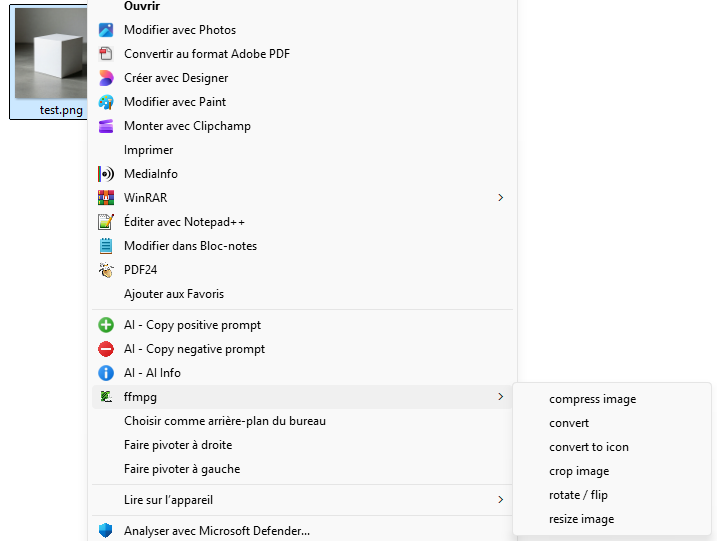Click the Notepad++ icon
The height and width of the screenshot is (541, 724).
[x=106, y=222]
